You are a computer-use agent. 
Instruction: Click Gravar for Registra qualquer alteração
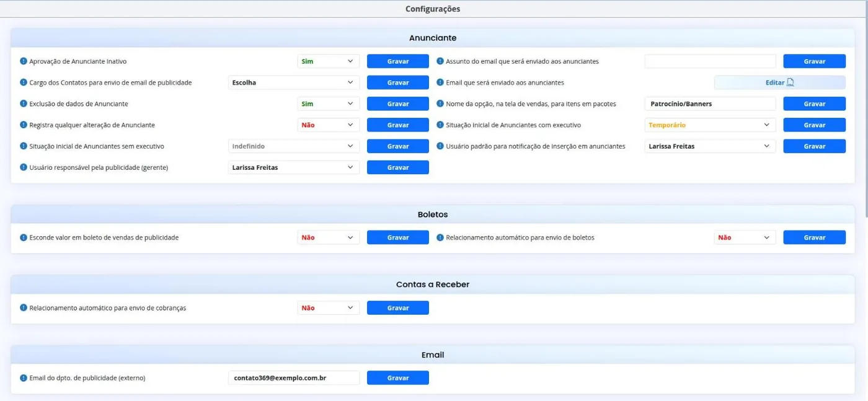coord(398,125)
